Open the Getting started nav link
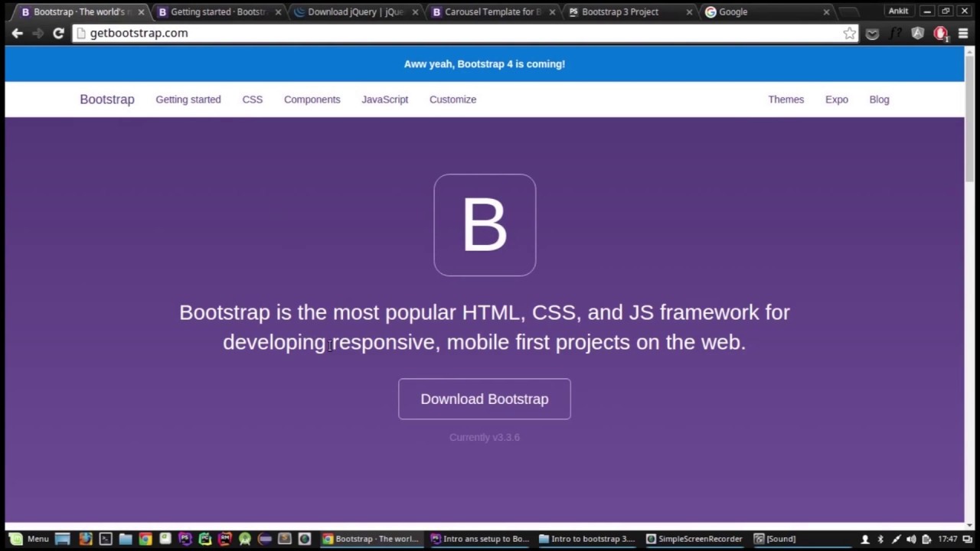980x551 pixels. (x=188, y=99)
